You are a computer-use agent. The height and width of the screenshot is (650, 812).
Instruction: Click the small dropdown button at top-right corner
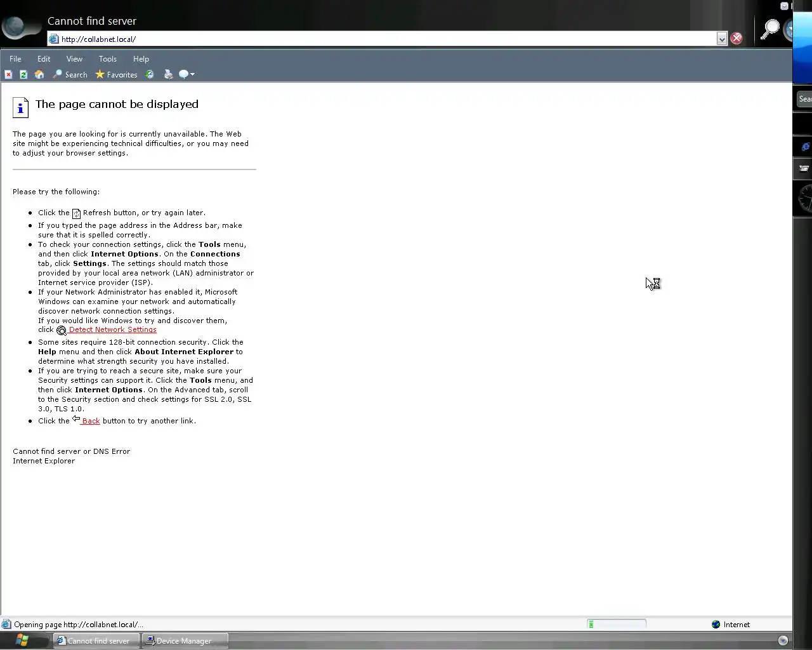[784, 6]
